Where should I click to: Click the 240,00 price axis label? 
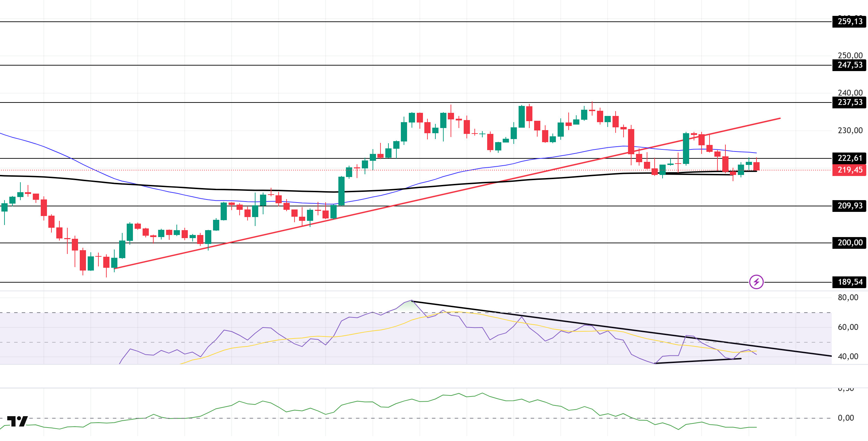(x=850, y=93)
